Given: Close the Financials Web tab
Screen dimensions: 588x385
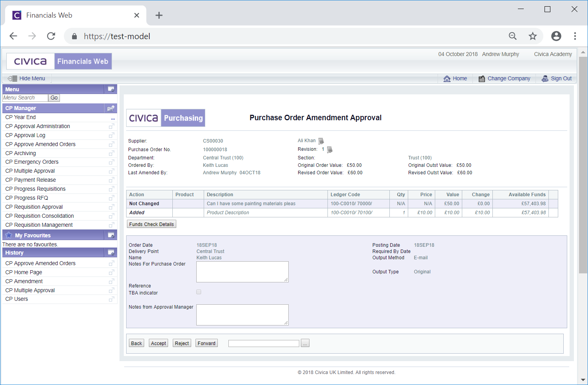Looking at the screenshot, I should [x=137, y=15].
